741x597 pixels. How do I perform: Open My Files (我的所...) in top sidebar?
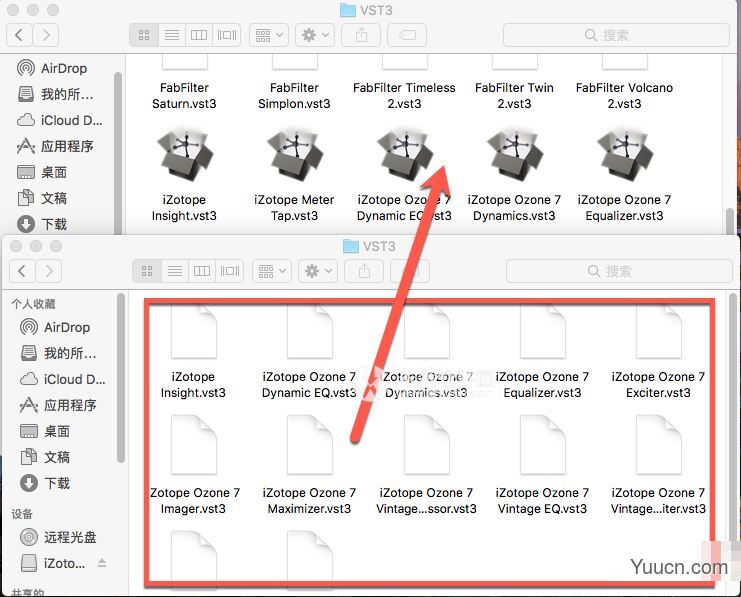point(55,95)
